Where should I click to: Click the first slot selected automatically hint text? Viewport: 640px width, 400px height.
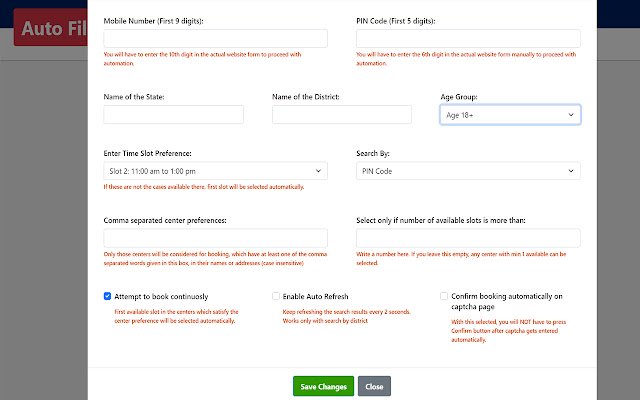(x=204, y=187)
